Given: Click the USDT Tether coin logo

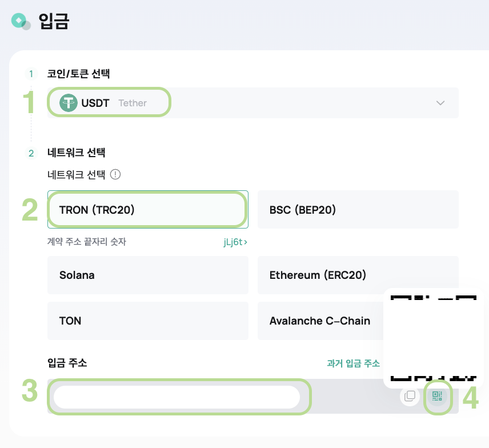Looking at the screenshot, I should point(69,103).
